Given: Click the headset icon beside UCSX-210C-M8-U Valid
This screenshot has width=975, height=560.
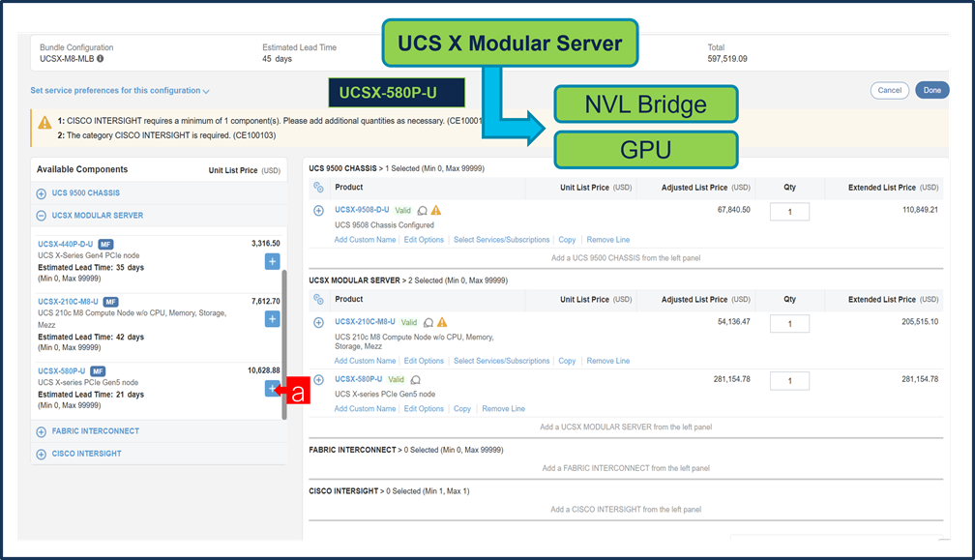Looking at the screenshot, I should click(428, 323).
